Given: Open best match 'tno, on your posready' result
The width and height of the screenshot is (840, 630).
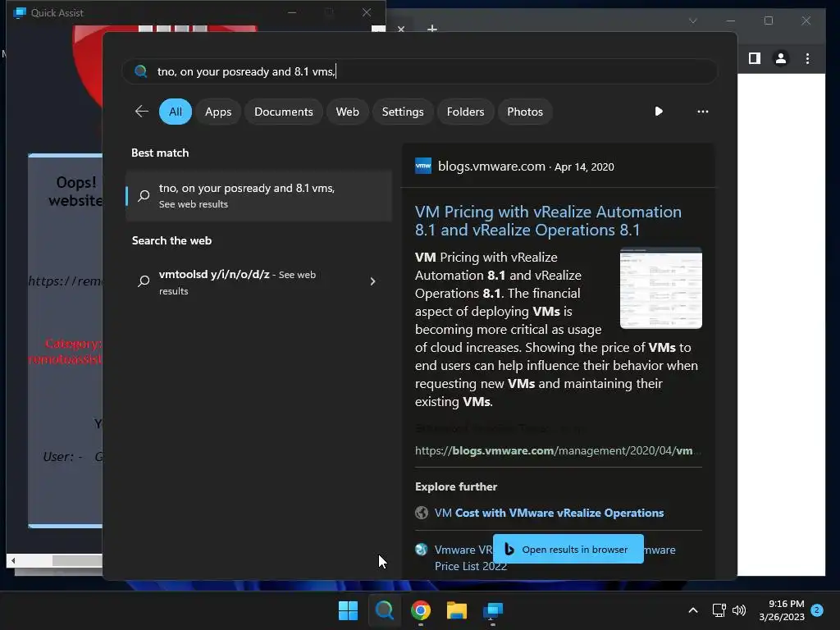Looking at the screenshot, I should tap(258, 195).
